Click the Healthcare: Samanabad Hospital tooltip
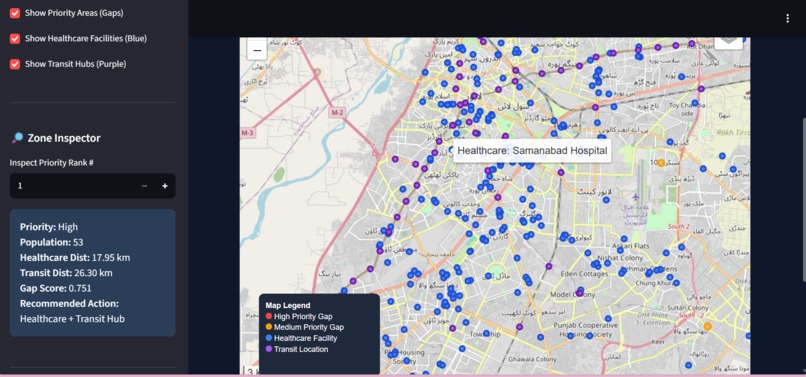Image resolution: width=806 pixels, height=377 pixels. tap(532, 151)
